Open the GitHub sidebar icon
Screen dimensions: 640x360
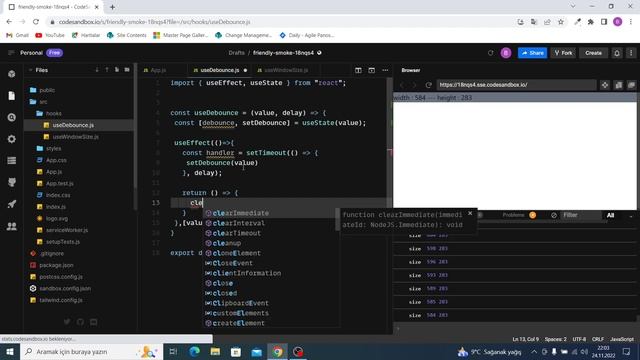pos(11,182)
